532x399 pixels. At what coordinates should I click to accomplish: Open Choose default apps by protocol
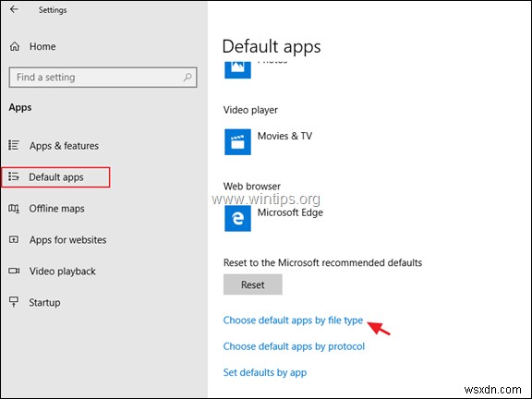[x=294, y=346]
